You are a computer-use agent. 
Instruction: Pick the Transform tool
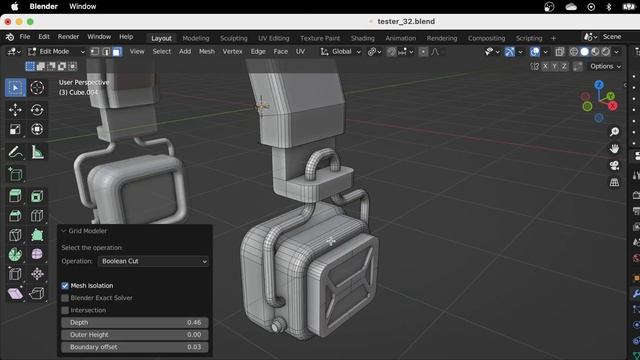tap(37, 129)
